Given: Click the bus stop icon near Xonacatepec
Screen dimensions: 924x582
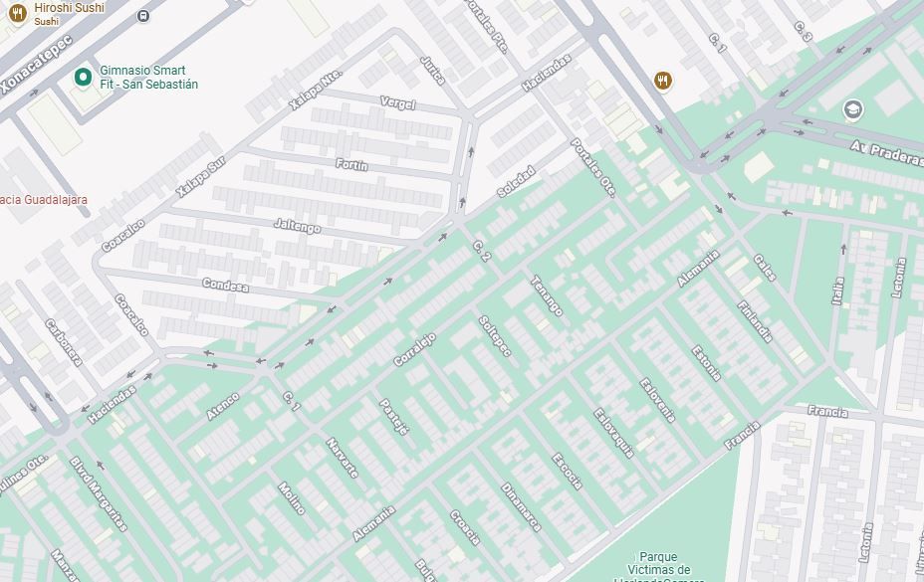Looking at the screenshot, I should pyautogui.click(x=142, y=16).
